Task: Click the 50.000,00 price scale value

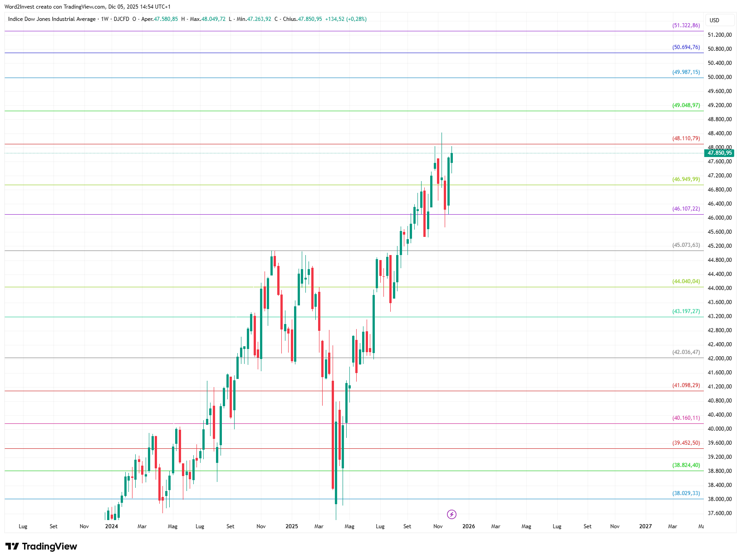Action: (x=720, y=77)
